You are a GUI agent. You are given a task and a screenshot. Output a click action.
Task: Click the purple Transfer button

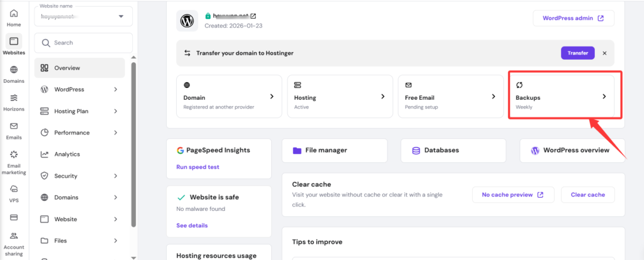point(577,53)
